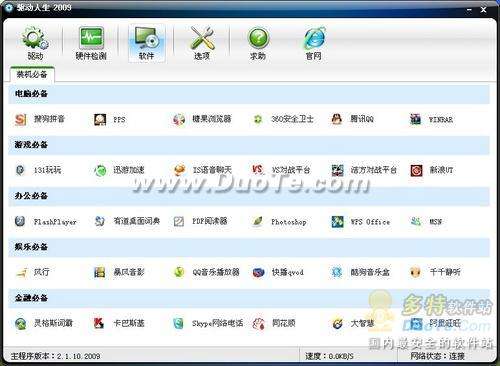The height and width of the screenshot is (366, 500).
Task: Select the 暴风影音 icon
Action: pos(99,272)
